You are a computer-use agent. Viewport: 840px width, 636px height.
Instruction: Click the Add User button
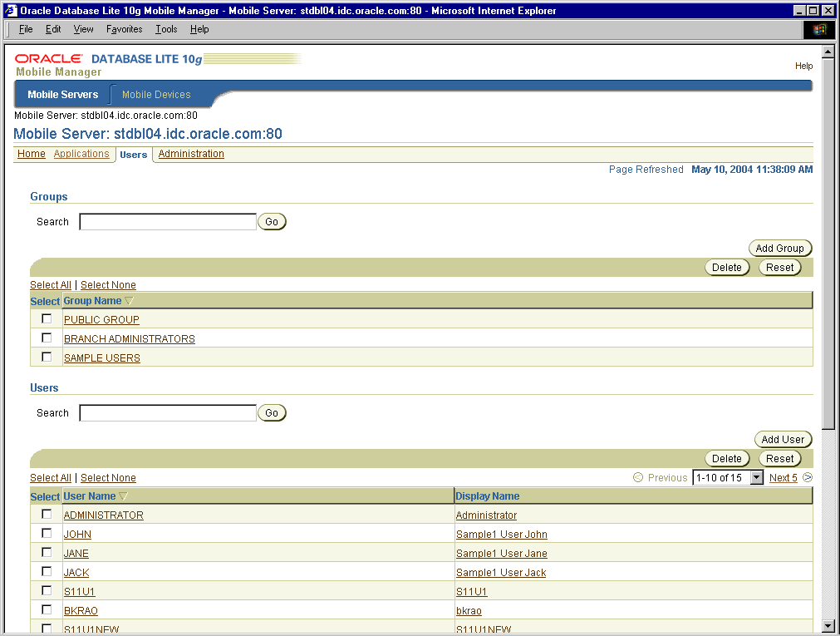[x=784, y=439]
